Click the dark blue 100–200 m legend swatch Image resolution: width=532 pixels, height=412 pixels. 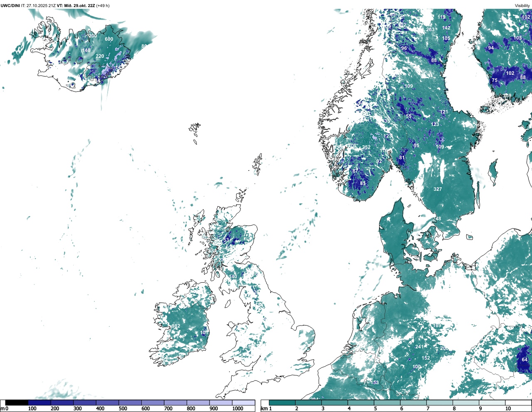[x=39, y=402]
